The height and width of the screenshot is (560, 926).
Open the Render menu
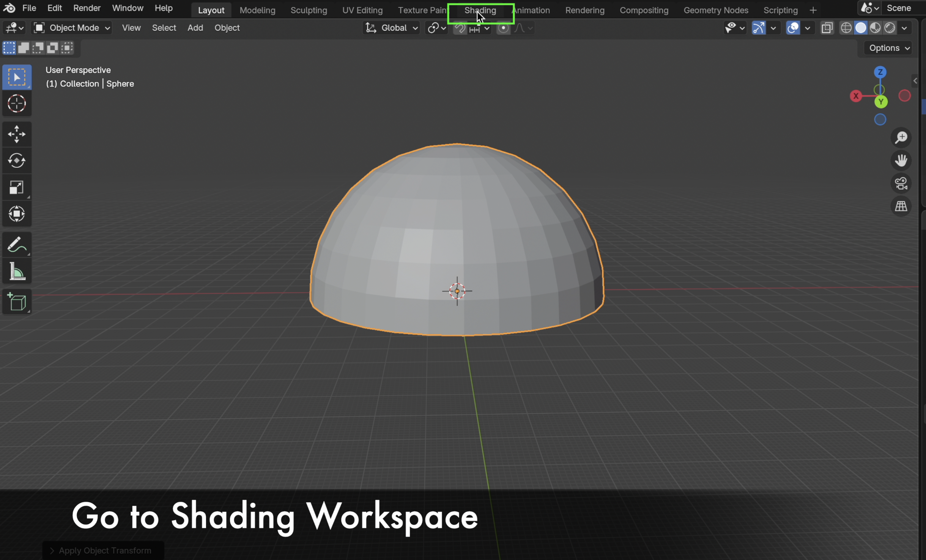[x=87, y=8]
